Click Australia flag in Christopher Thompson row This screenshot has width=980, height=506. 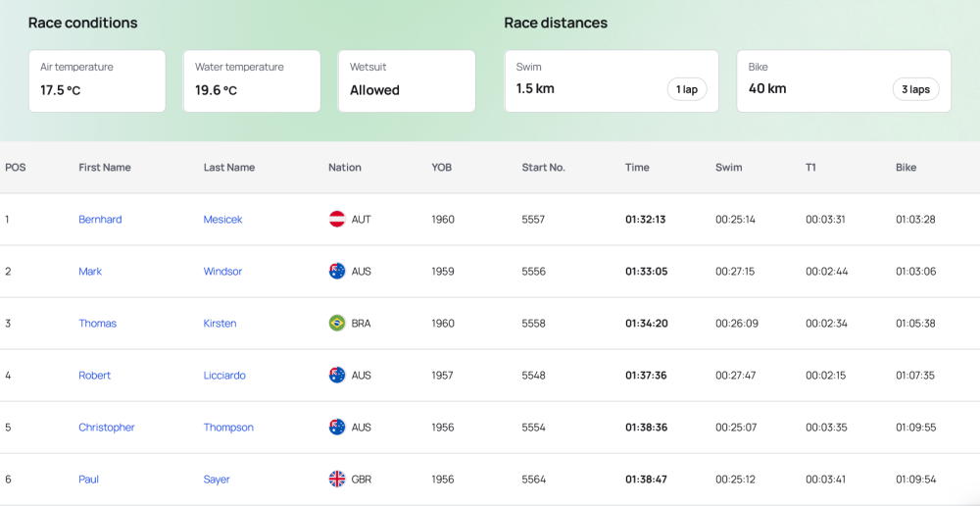tap(337, 428)
